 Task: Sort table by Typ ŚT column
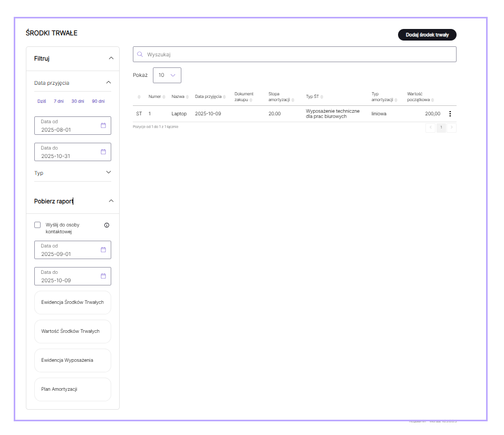pos(314,96)
